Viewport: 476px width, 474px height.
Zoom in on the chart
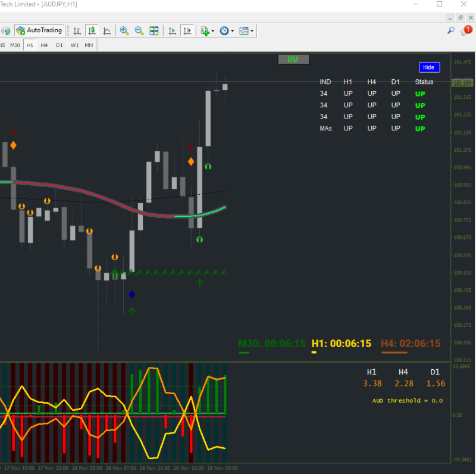(x=124, y=31)
